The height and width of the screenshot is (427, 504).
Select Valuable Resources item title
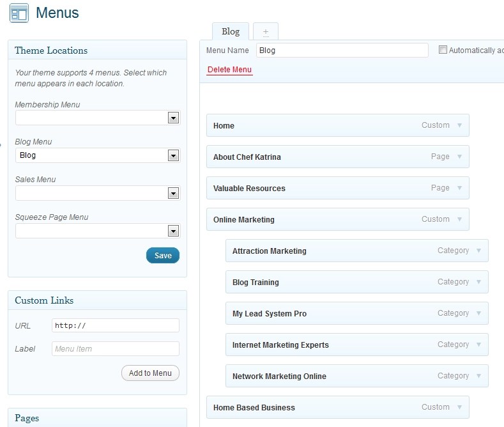(x=249, y=188)
